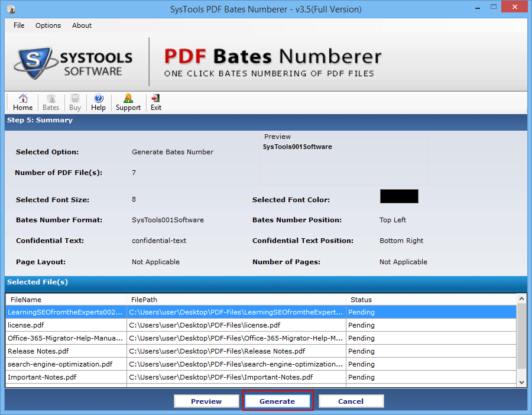Click the Exit toolbar icon
This screenshot has height=415, width=532.
pyautogui.click(x=155, y=102)
